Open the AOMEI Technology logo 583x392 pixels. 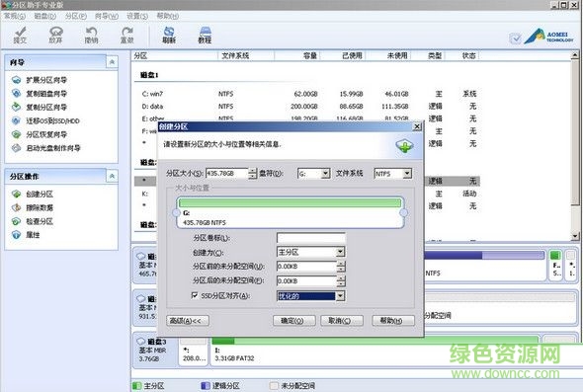point(549,37)
